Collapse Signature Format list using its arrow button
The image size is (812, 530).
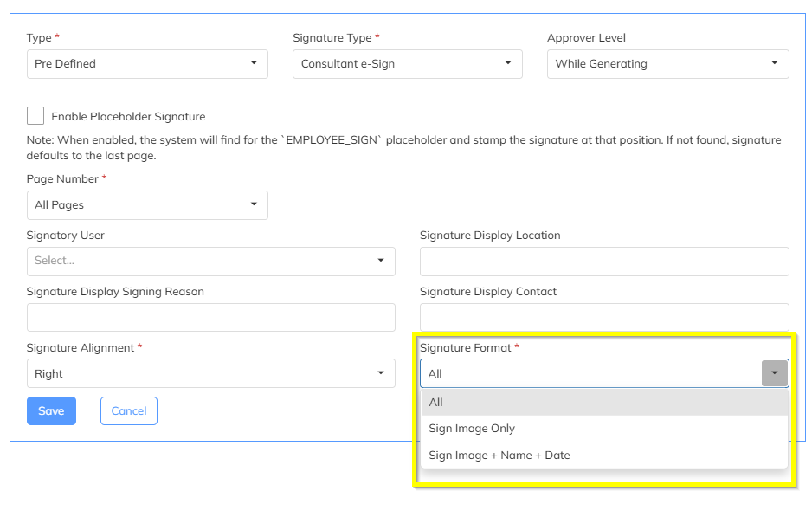click(x=775, y=373)
